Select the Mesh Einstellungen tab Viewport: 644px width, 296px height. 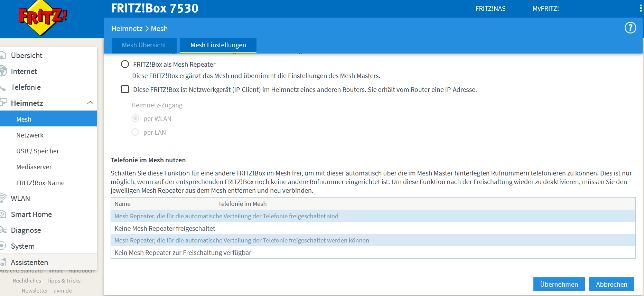pos(218,45)
